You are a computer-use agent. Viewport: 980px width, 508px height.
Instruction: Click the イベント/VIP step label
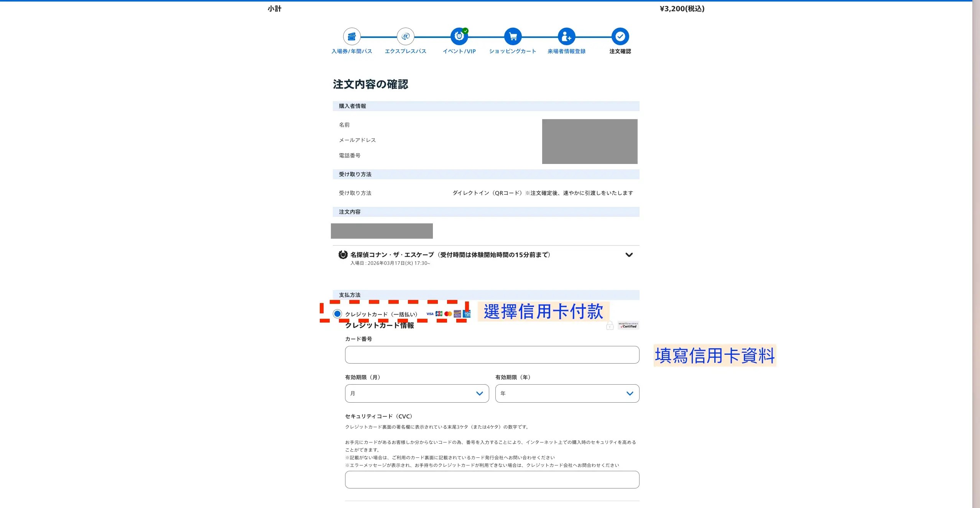click(459, 51)
